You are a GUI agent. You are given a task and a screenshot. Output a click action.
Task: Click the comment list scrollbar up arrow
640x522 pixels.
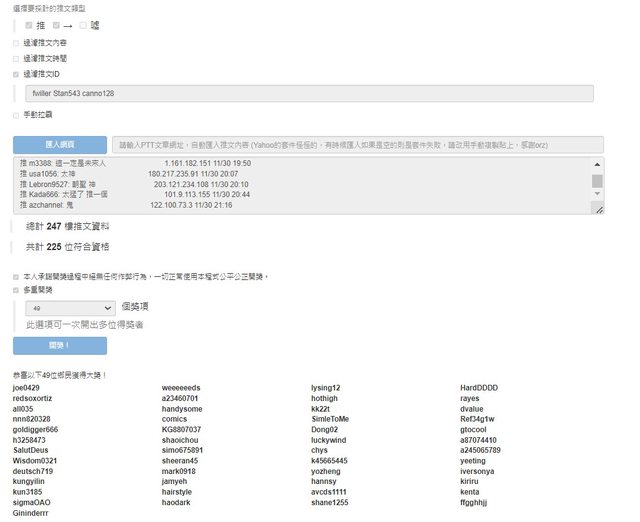point(598,164)
